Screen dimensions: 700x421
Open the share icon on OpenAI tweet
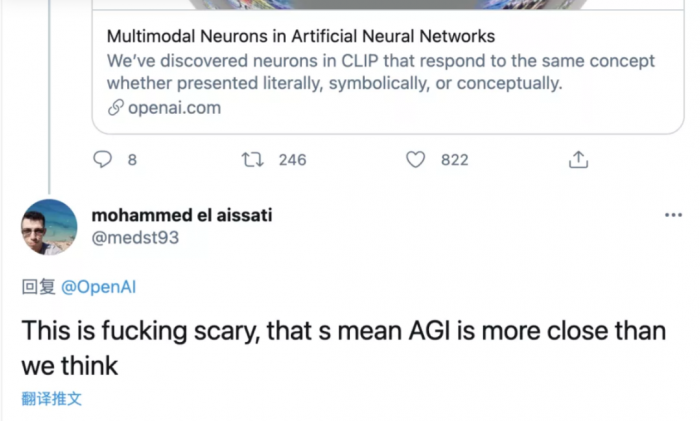[577, 159]
